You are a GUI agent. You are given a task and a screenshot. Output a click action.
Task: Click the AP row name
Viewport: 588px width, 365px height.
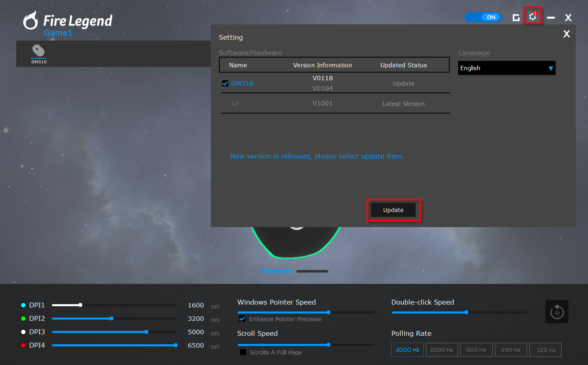tap(235, 103)
